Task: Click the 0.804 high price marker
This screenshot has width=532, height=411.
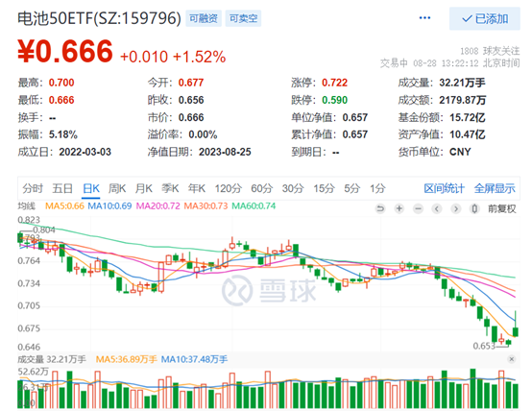Action: pyautogui.click(x=44, y=230)
